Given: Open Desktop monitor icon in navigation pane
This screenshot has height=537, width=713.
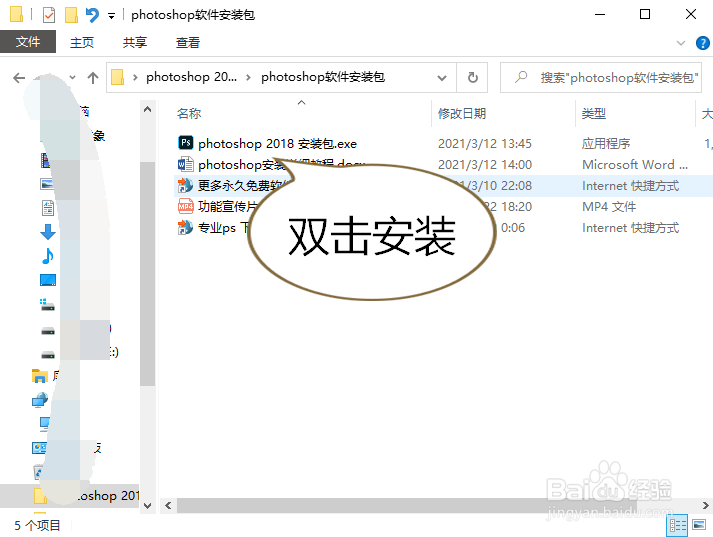Looking at the screenshot, I should click(x=48, y=280).
